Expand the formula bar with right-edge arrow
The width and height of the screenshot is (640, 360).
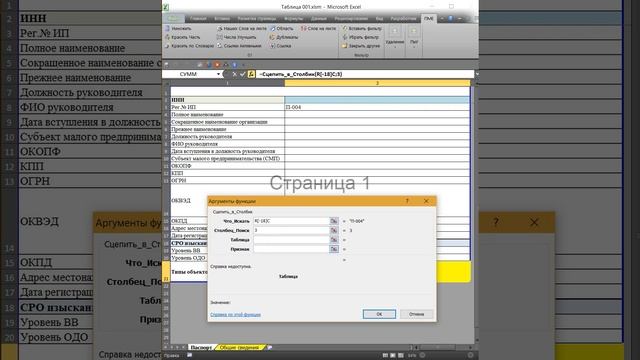pos(476,74)
